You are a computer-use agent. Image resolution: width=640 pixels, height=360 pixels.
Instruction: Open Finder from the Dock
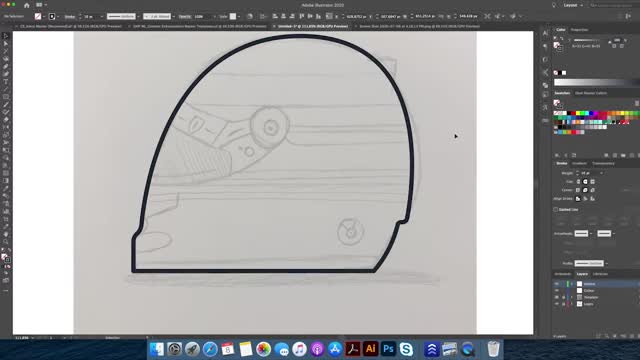coord(157,349)
